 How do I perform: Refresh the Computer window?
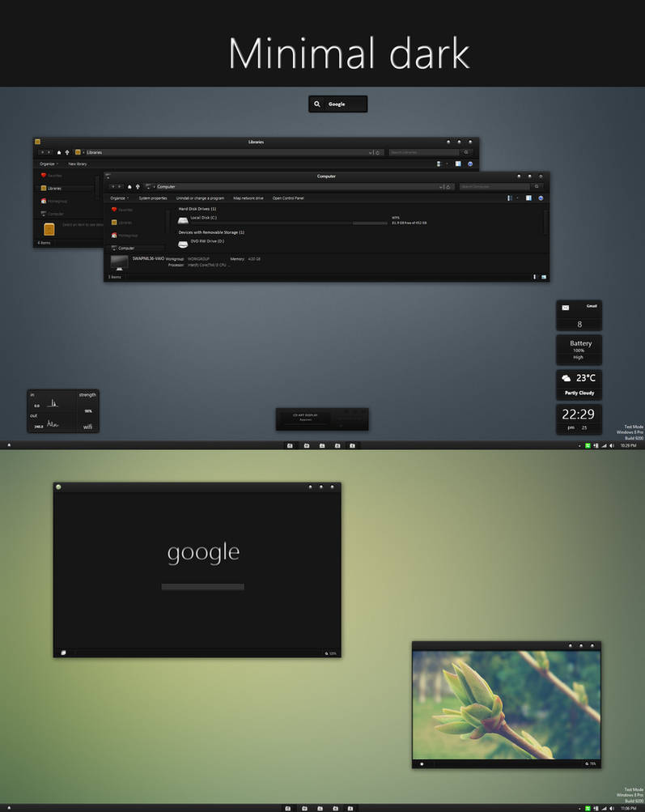pos(448,186)
